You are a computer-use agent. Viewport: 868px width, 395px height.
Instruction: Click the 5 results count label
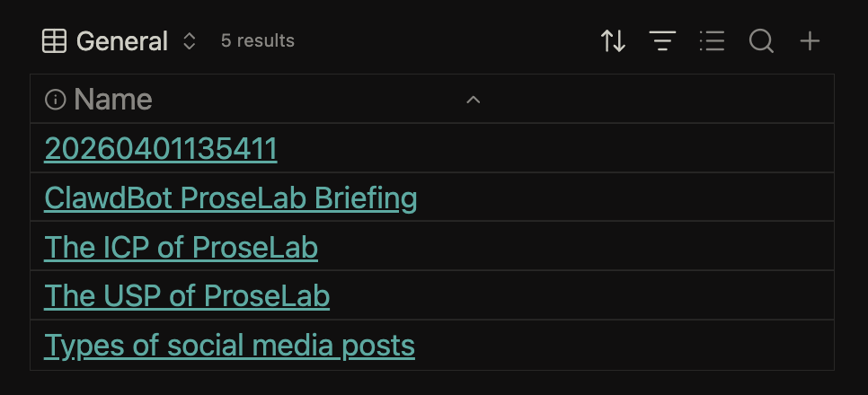click(258, 41)
